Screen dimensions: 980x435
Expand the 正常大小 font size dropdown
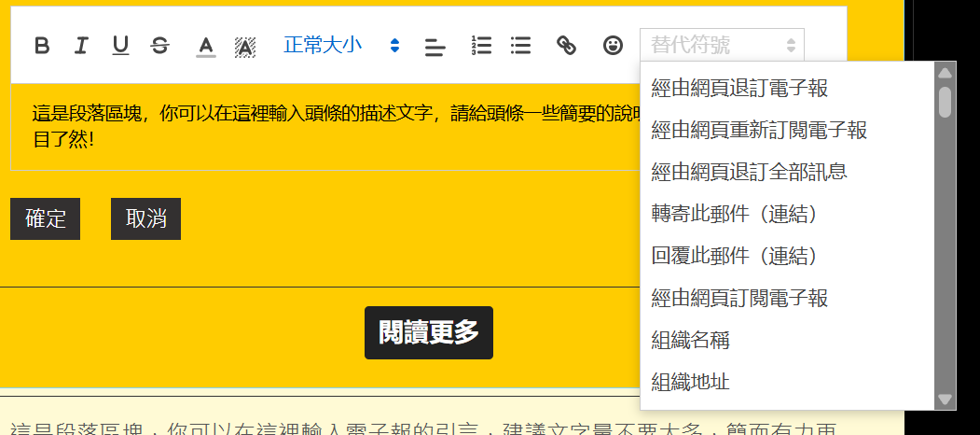click(341, 45)
